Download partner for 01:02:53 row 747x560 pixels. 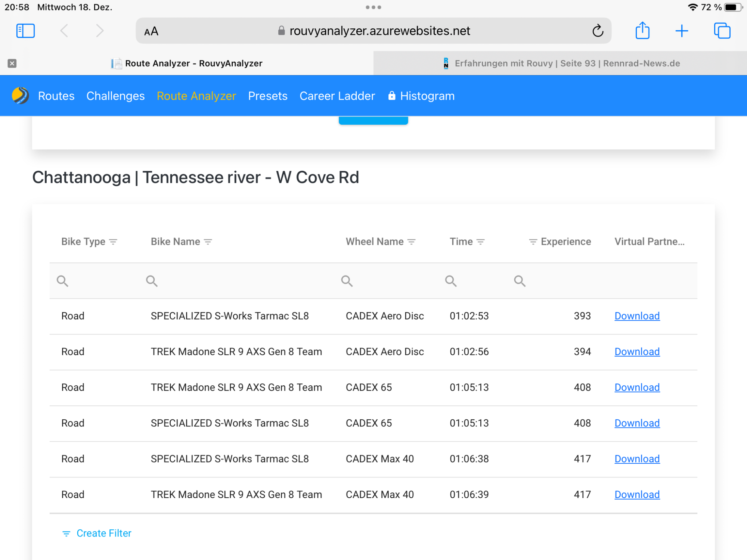tap(637, 316)
